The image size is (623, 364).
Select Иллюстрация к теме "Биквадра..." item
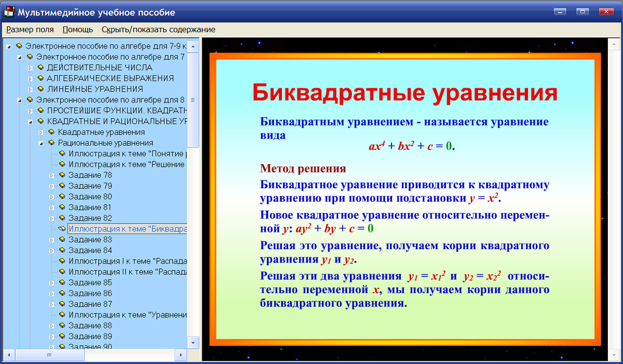[128, 229]
